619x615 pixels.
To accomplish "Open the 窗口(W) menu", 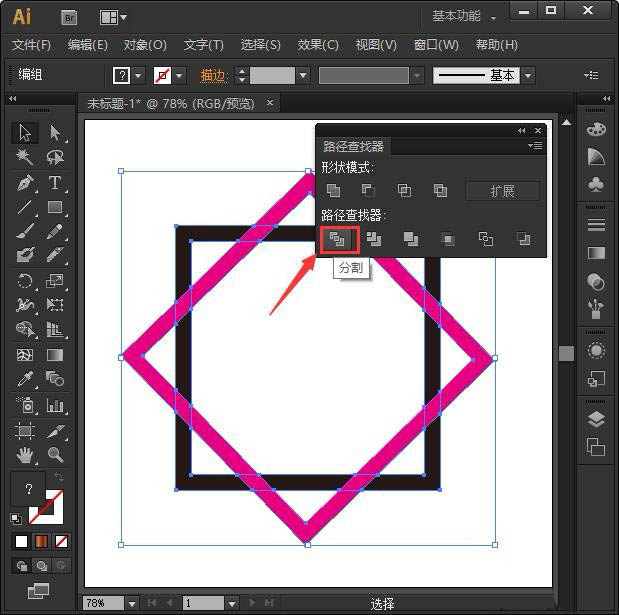I will 436,45.
